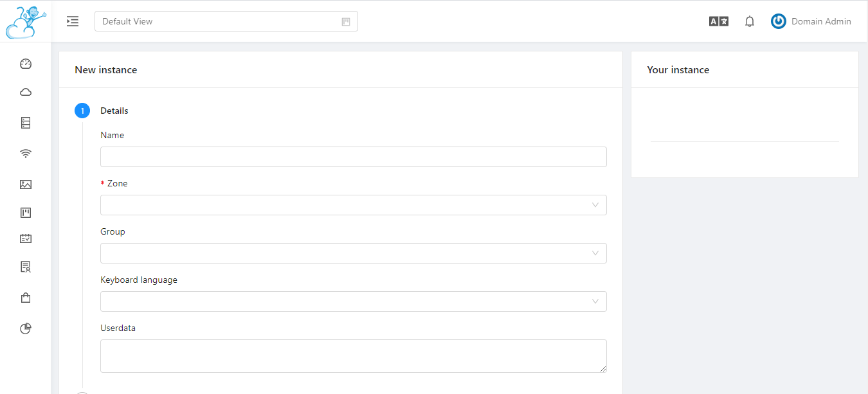Open the notifications bell
Viewport: 868px width, 394px height.
click(x=750, y=21)
